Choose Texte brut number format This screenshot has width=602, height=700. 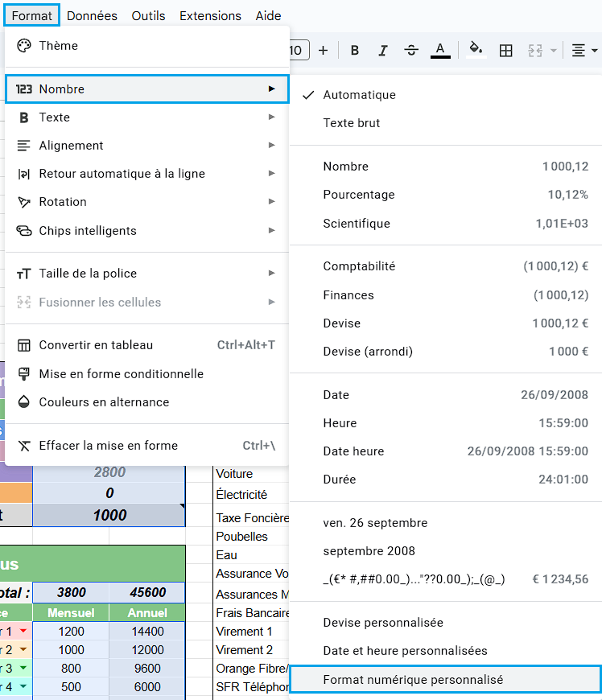pos(352,123)
